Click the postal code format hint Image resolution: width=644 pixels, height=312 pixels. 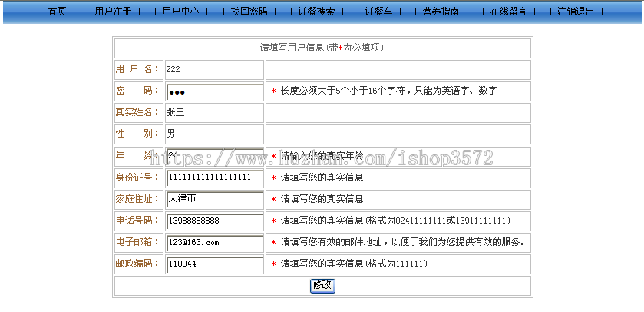(x=354, y=264)
